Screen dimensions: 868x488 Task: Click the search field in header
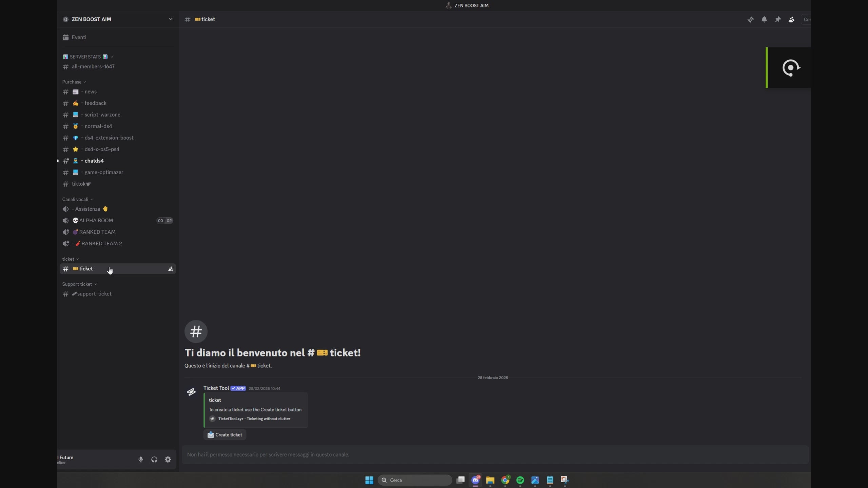tap(806, 19)
